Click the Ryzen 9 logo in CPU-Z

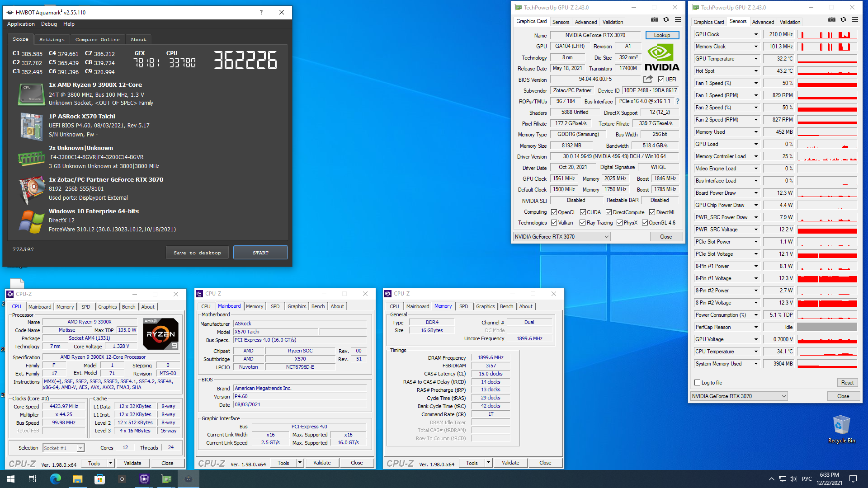click(160, 334)
